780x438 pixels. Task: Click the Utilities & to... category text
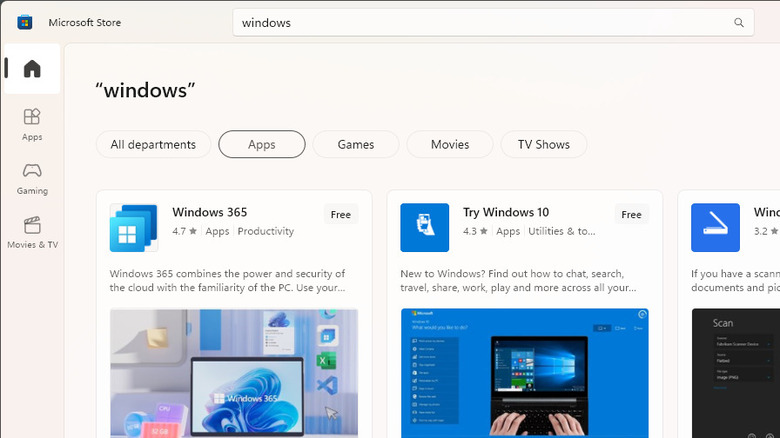(562, 231)
